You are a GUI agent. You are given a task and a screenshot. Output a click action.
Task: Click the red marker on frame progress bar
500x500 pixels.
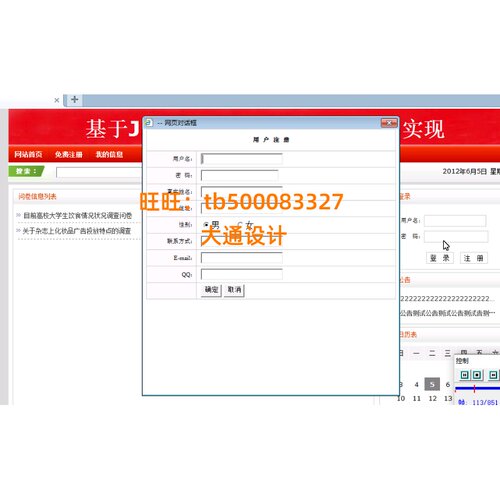point(474,388)
